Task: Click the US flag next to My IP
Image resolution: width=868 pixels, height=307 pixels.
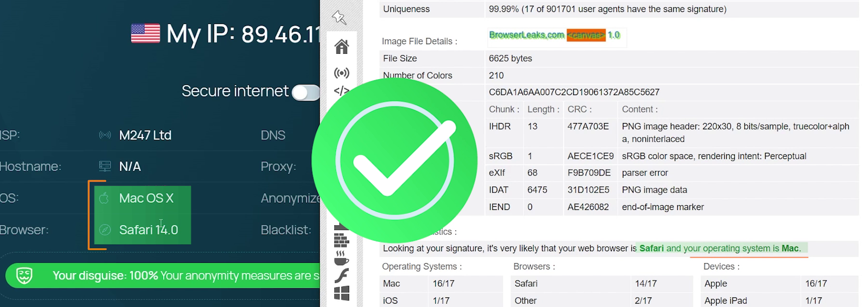Action: point(146,34)
